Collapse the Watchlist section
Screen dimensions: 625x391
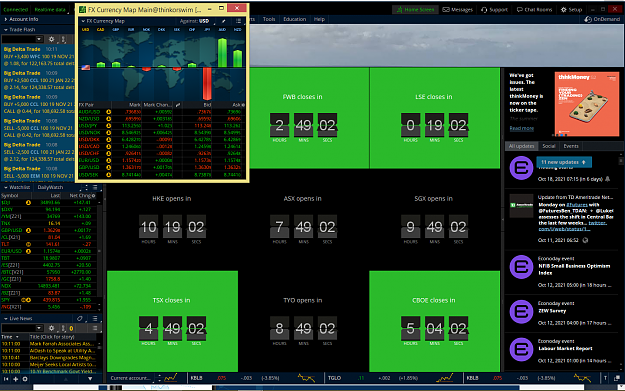[6, 187]
